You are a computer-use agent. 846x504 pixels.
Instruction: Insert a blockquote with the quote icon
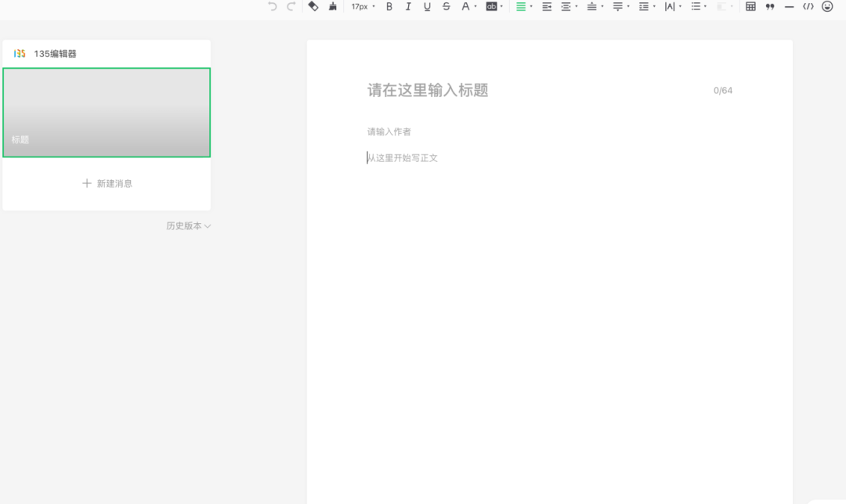(x=770, y=6)
